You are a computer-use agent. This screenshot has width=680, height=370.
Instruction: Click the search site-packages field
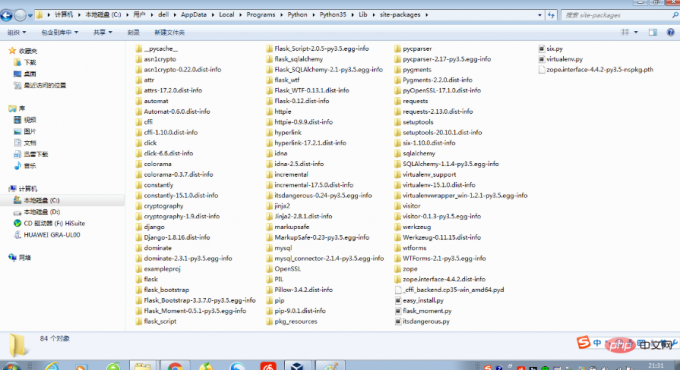tap(618, 15)
